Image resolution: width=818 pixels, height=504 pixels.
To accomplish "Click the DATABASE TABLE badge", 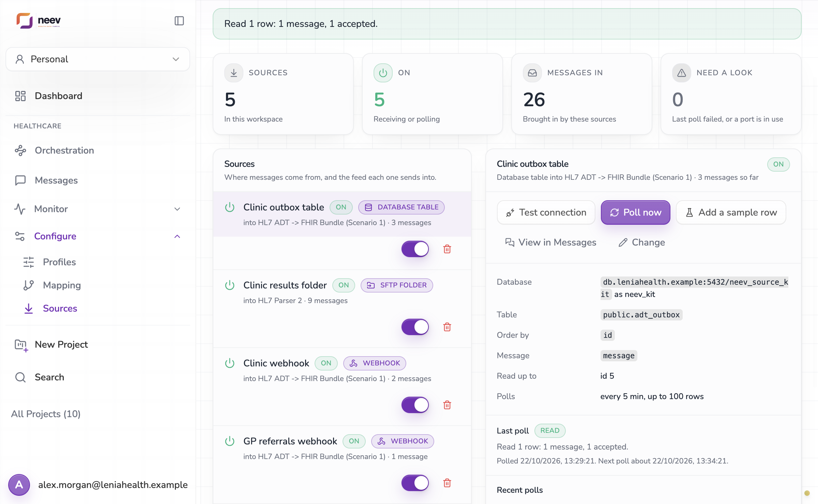I will coord(402,207).
